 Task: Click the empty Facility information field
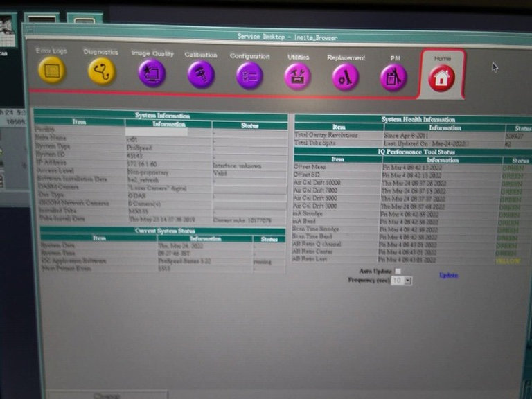(157, 131)
